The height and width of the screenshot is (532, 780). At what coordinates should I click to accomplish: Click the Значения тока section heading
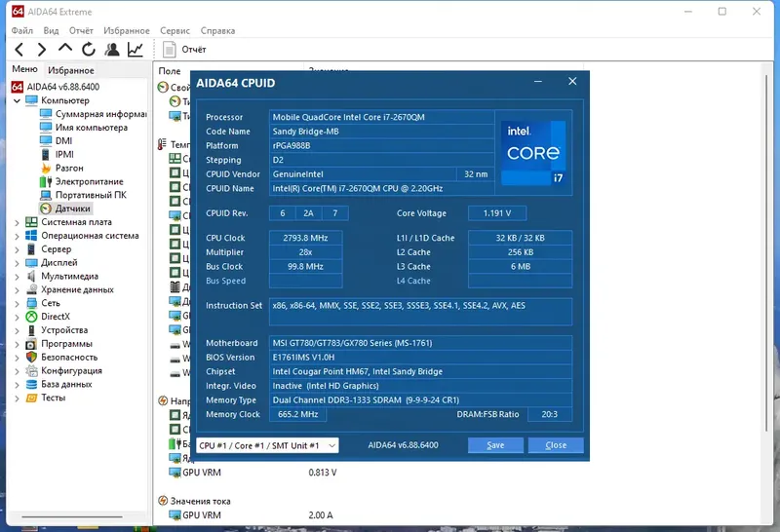pos(201,501)
